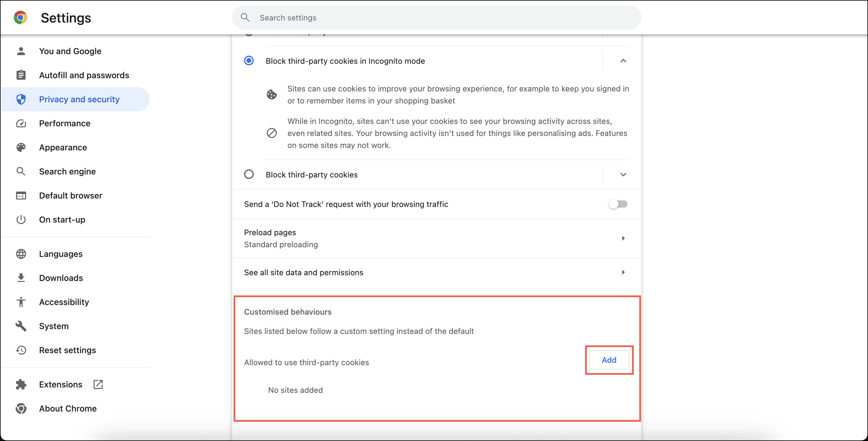The width and height of the screenshot is (868, 441).
Task: Click the Add button for allowed cookies
Action: pos(609,360)
